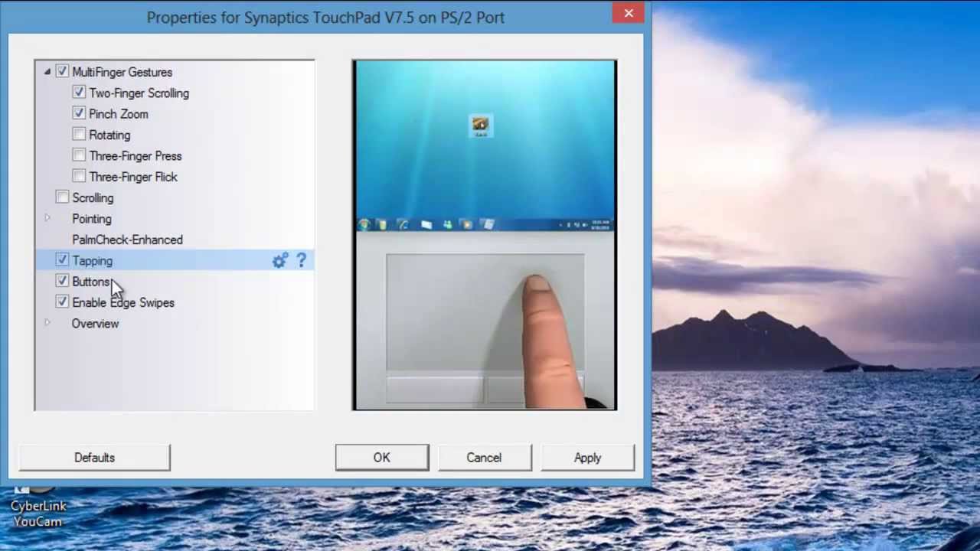980x551 pixels.
Task: Select the Buttons tree label
Action: [91, 282]
